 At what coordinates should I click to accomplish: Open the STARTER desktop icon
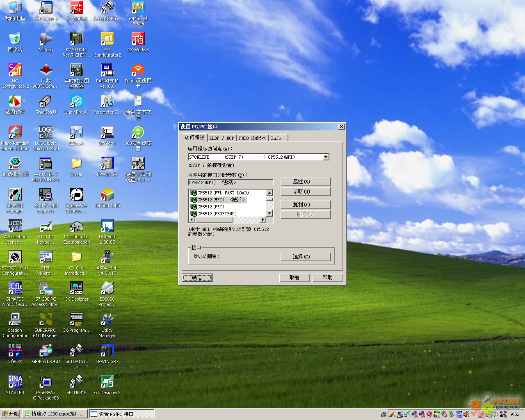(x=15, y=385)
